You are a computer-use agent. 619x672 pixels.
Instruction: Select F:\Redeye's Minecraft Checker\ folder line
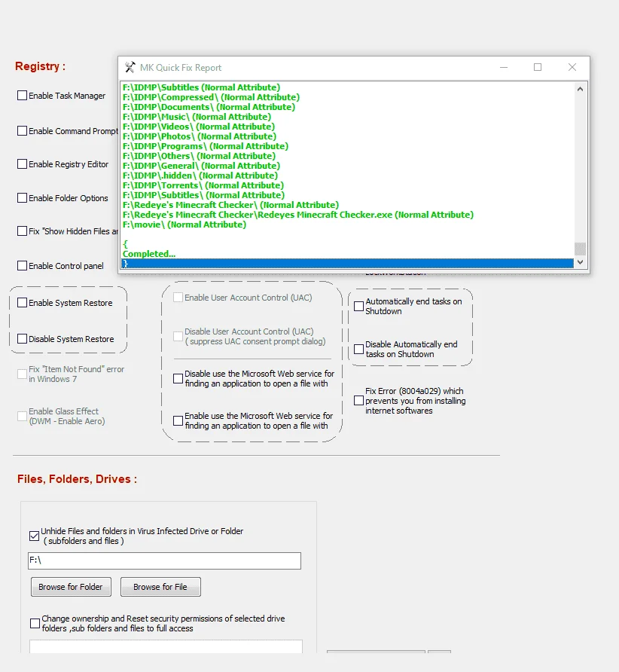coord(230,205)
